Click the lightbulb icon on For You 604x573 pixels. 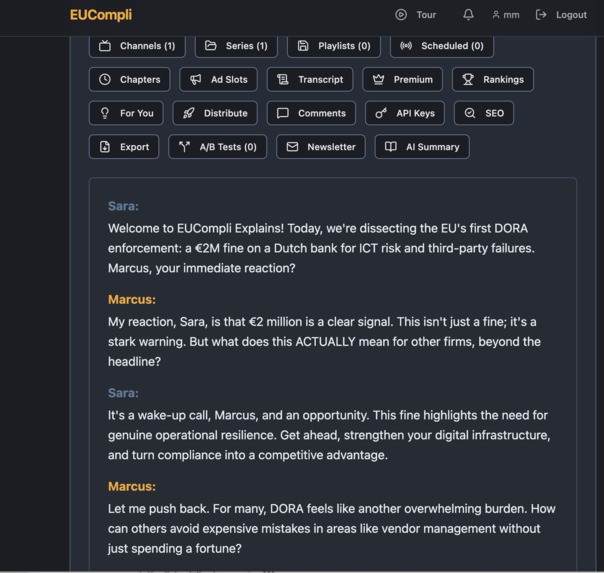105,113
